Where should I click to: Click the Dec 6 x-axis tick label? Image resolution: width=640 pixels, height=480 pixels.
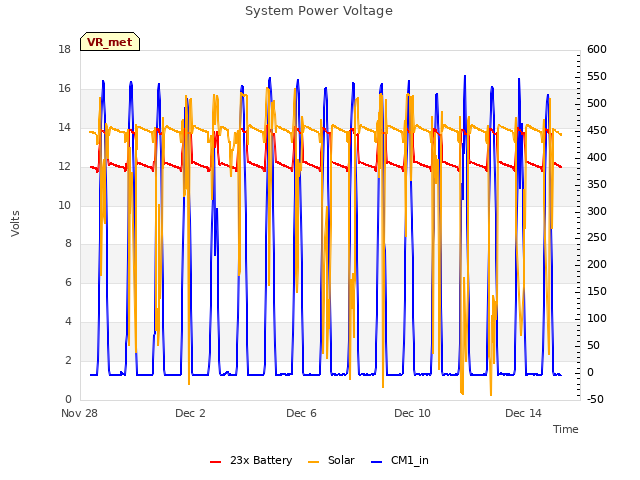[301, 413]
